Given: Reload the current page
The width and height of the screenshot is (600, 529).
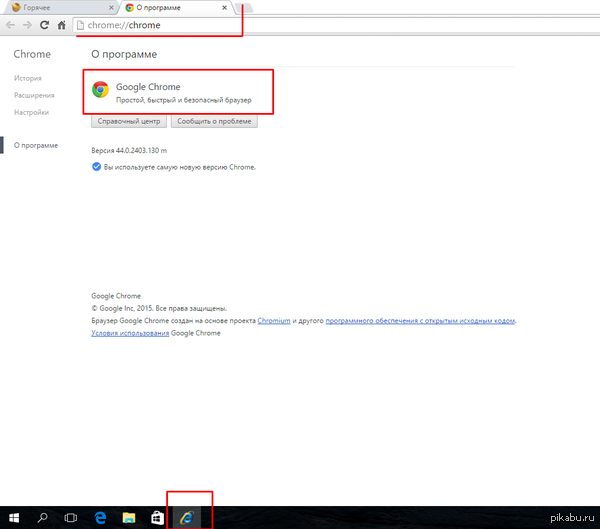Looking at the screenshot, I should [x=45, y=24].
